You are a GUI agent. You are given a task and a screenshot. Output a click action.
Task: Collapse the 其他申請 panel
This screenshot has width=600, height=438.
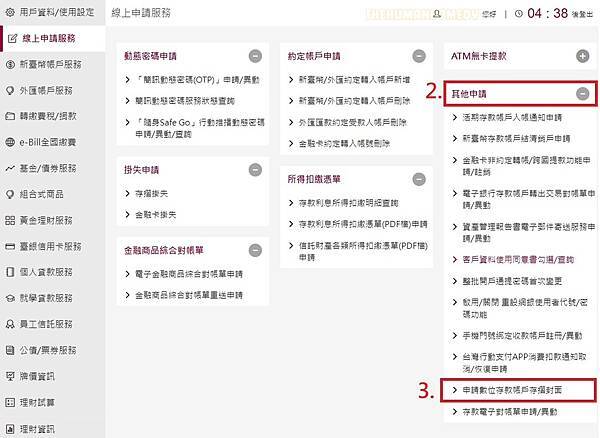[x=583, y=94]
